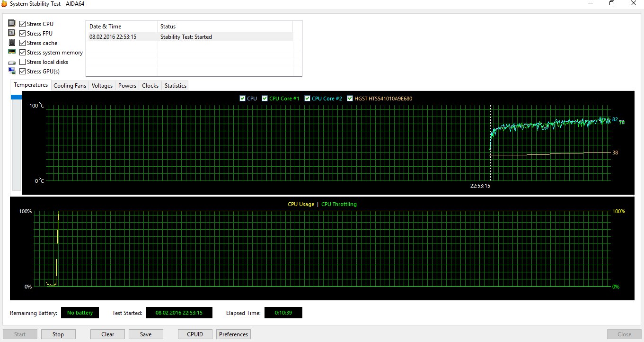Click the log date '08.02.2016 22:53:15' cell
Image resolution: width=644 pixels, height=342 pixels.
113,36
